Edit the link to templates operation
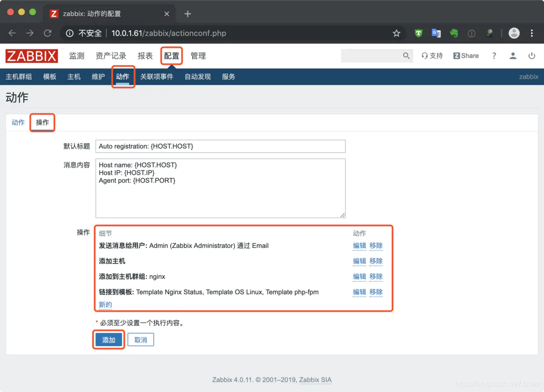 [x=359, y=292]
